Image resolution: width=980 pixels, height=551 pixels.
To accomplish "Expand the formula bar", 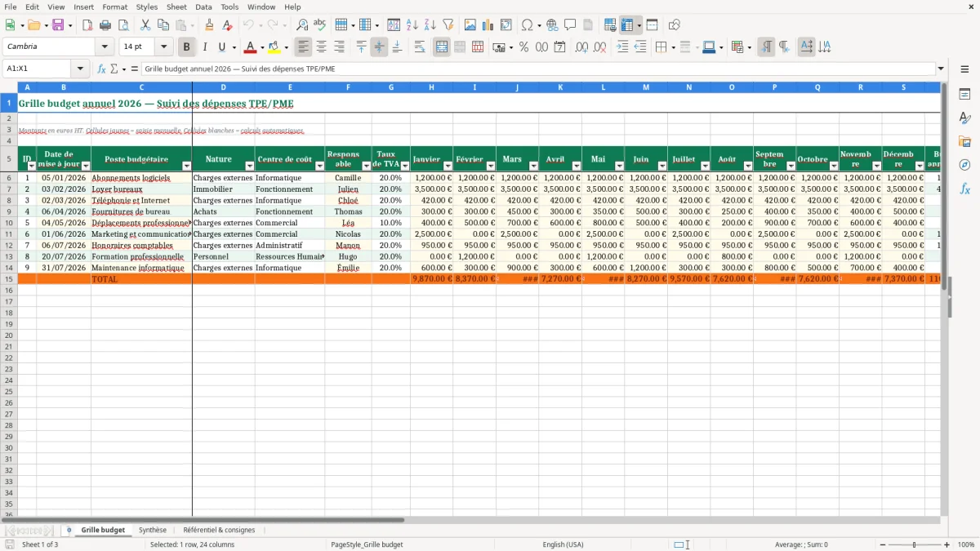I will tap(941, 69).
